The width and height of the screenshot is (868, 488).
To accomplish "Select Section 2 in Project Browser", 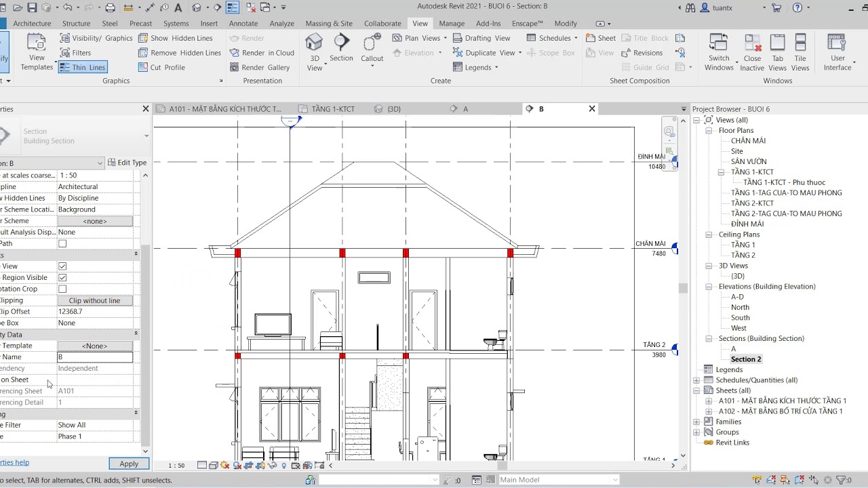I will click(746, 359).
